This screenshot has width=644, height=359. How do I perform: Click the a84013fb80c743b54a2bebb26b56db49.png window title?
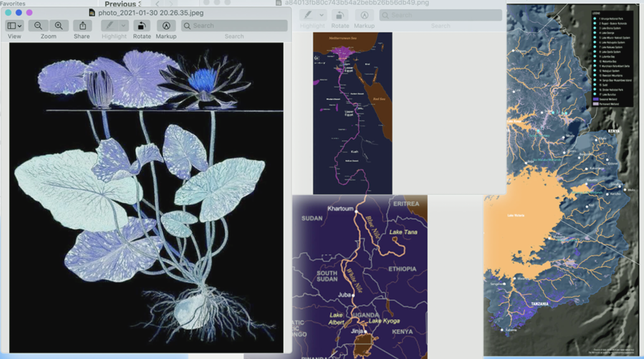pyautogui.click(x=356, y=3)
